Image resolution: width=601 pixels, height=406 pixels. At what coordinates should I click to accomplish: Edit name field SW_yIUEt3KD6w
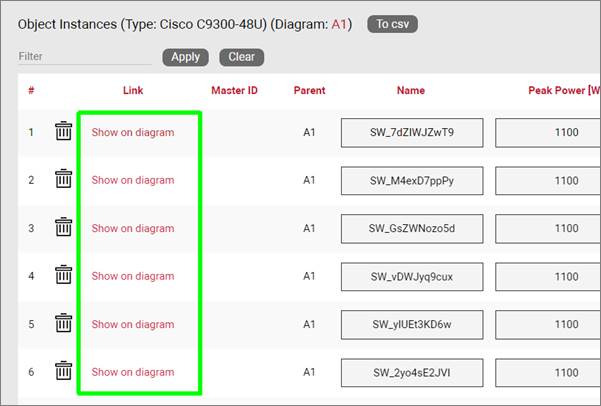coord(412,325)
